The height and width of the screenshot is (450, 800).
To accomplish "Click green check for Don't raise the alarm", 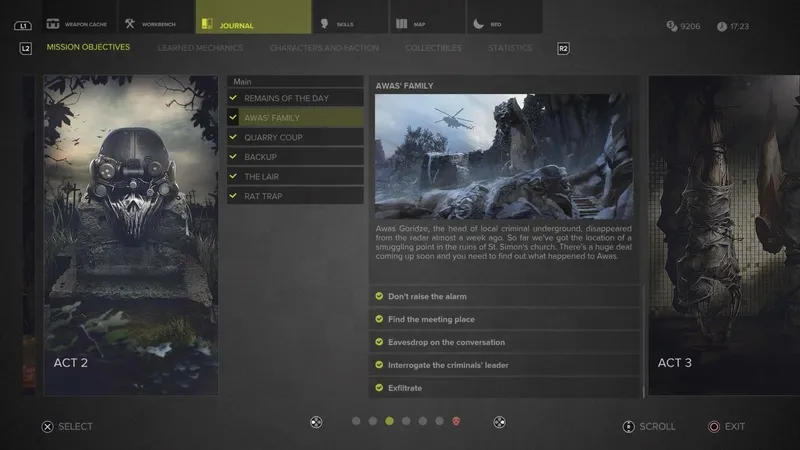I will [379, 296].
